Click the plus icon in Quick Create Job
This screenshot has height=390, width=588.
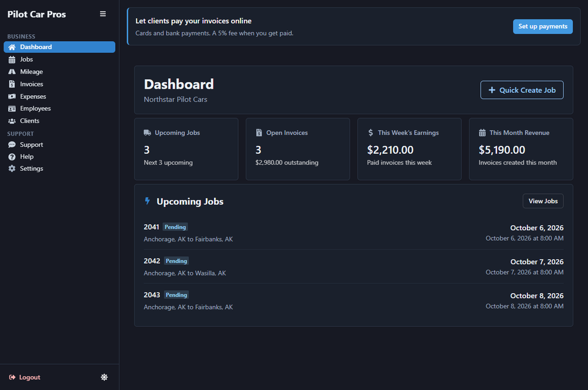pos(492,90)
